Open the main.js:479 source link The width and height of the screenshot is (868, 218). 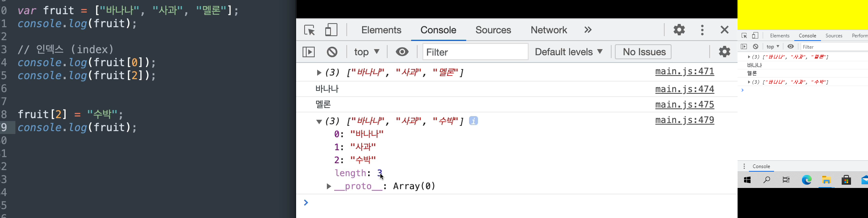click(685, 120)
